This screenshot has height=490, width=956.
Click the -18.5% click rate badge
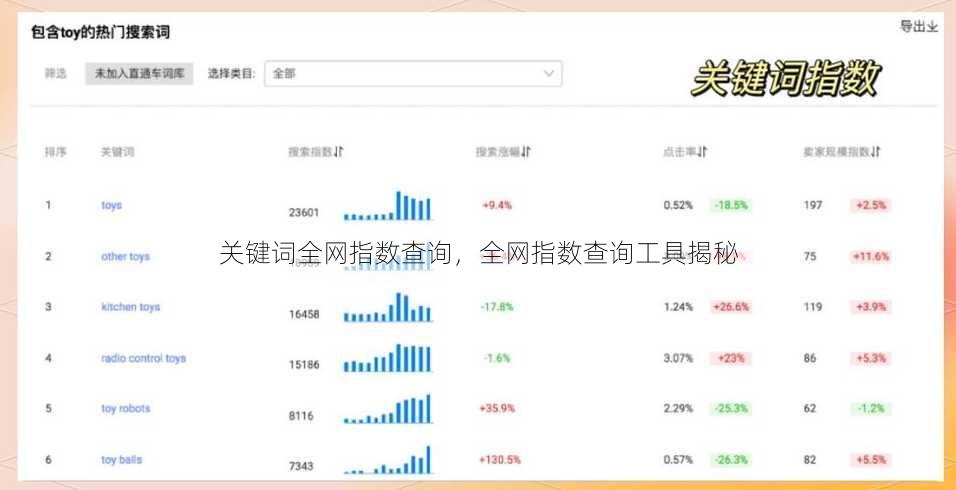click(730, 205)
